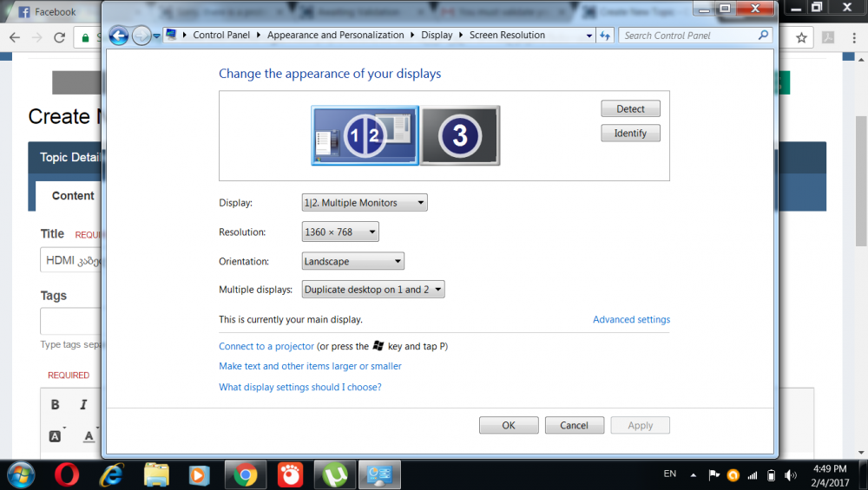Open Opera from the taskbar
The height and width of the screenshot is (490, 868).
[x=67, y=474]
